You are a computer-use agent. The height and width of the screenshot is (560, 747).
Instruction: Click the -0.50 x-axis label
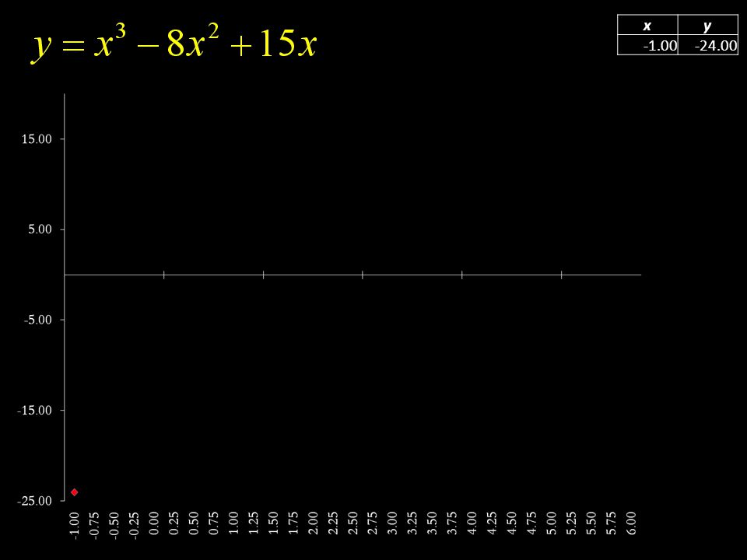(114, 525)
